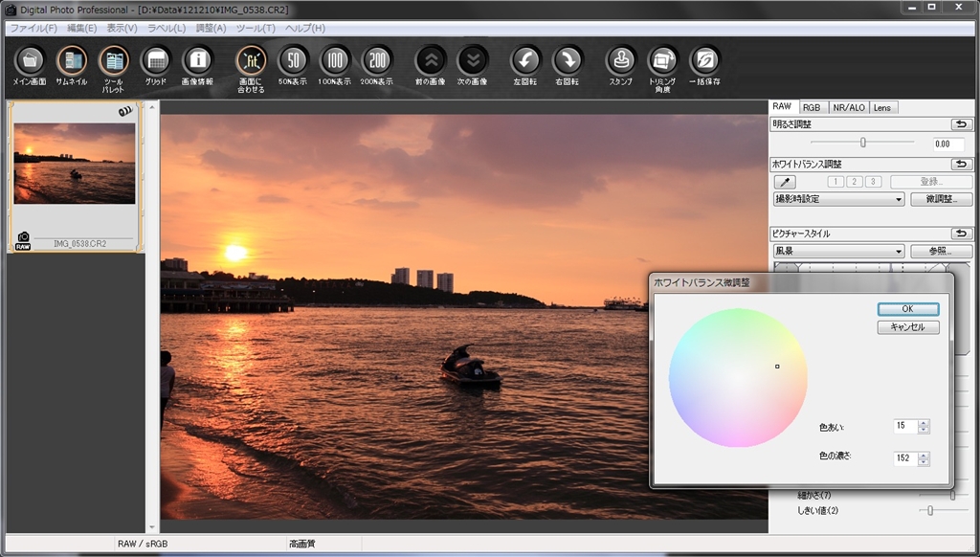
Task: Open the トリミング角度 (trimming angle) tool
Action: click(x=662, y=61)
